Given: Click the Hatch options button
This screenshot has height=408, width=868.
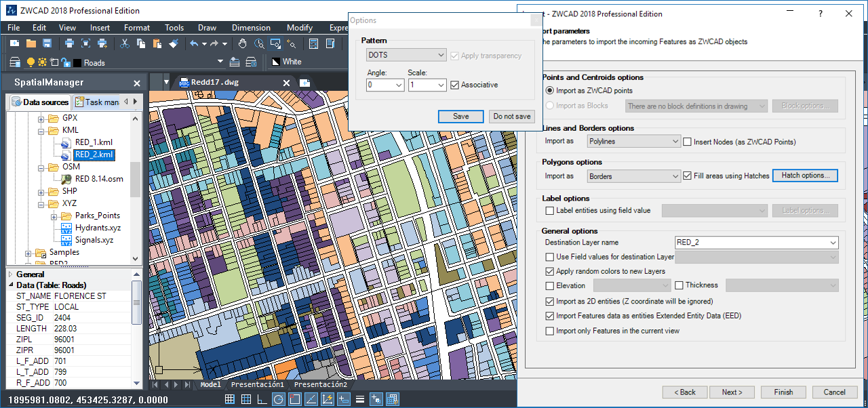Looking at the screenshot, I should pos(805,176).
